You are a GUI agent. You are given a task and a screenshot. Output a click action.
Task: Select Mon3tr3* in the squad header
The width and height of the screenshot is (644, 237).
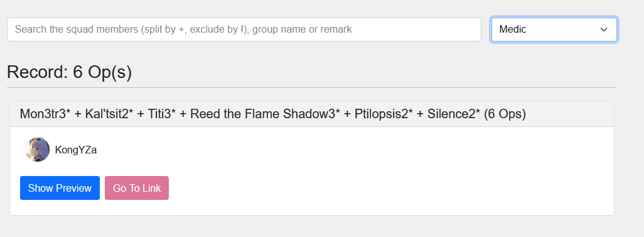coord(43,114)
